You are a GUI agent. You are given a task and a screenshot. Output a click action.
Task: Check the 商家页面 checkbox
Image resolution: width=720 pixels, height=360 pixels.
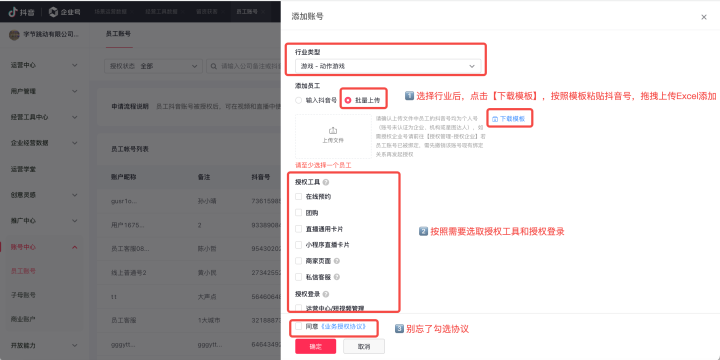point(298,261)
